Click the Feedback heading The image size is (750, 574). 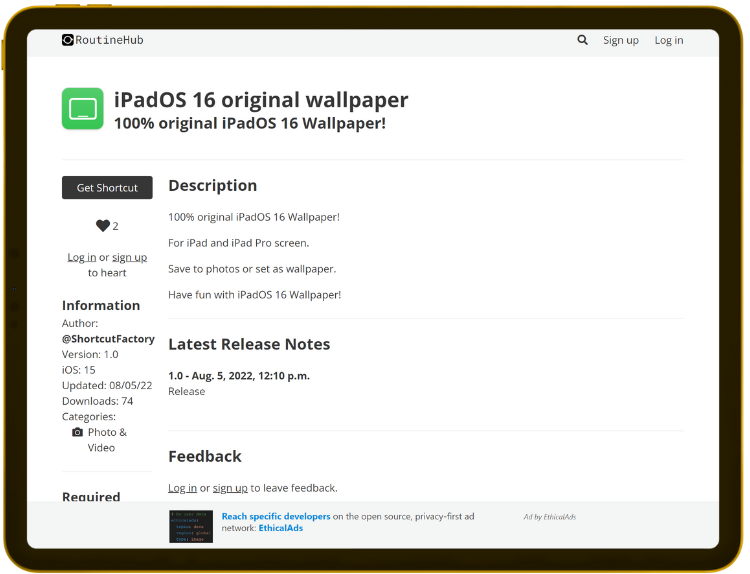[205, 456]
